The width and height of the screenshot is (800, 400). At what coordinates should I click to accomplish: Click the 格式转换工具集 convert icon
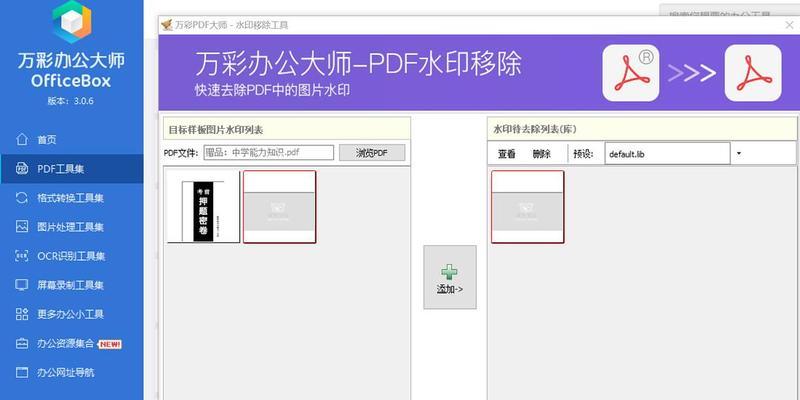click(21, 198)
